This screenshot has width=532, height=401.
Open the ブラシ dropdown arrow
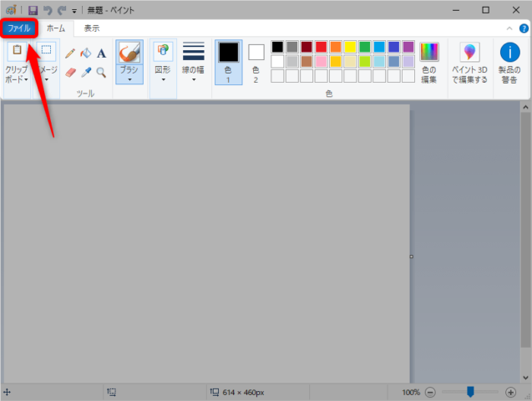pos(129,79)
